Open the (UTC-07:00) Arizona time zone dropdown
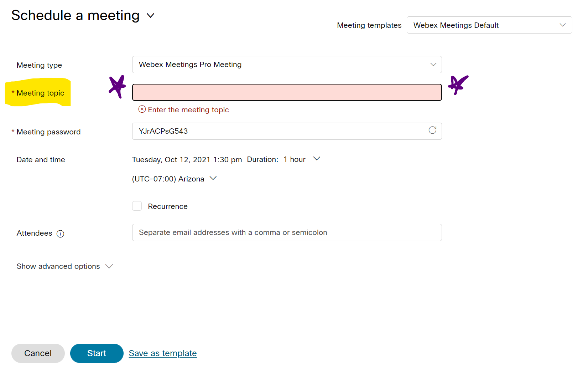Image resolution: width=588 pixels, height=384 pixels. tap(174, 179)
